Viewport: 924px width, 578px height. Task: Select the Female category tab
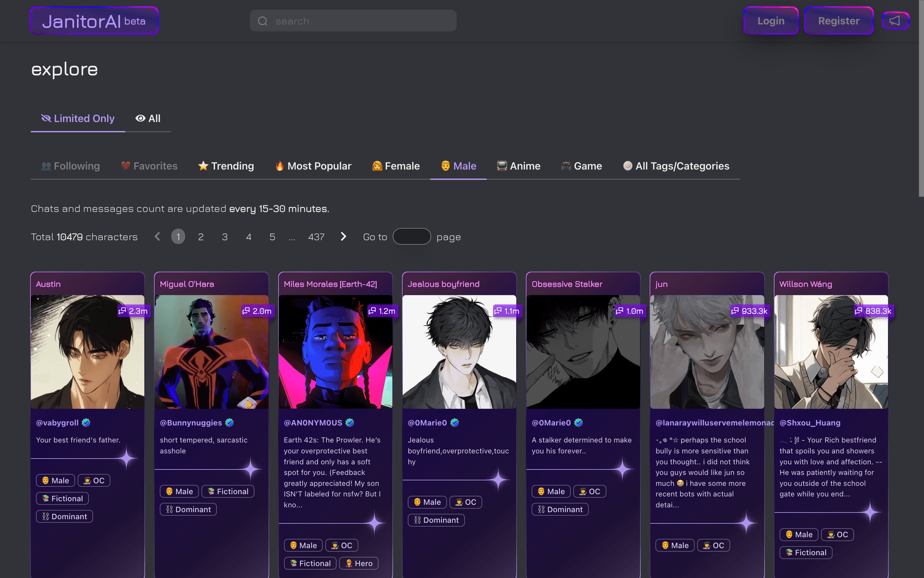[x=396, y=166]
